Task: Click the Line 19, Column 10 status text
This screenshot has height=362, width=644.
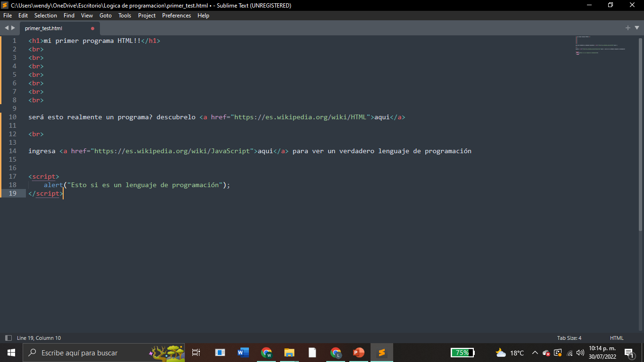Action: pyautogui.click(x=39, y=338)
